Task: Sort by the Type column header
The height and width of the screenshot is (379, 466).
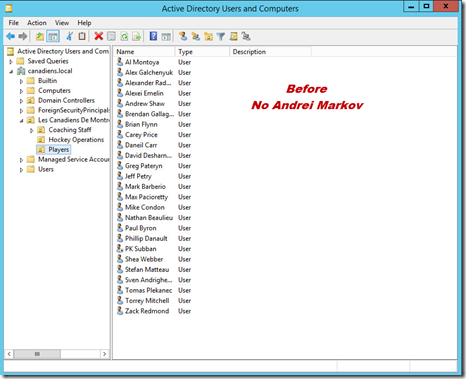Action: (202, 52)
